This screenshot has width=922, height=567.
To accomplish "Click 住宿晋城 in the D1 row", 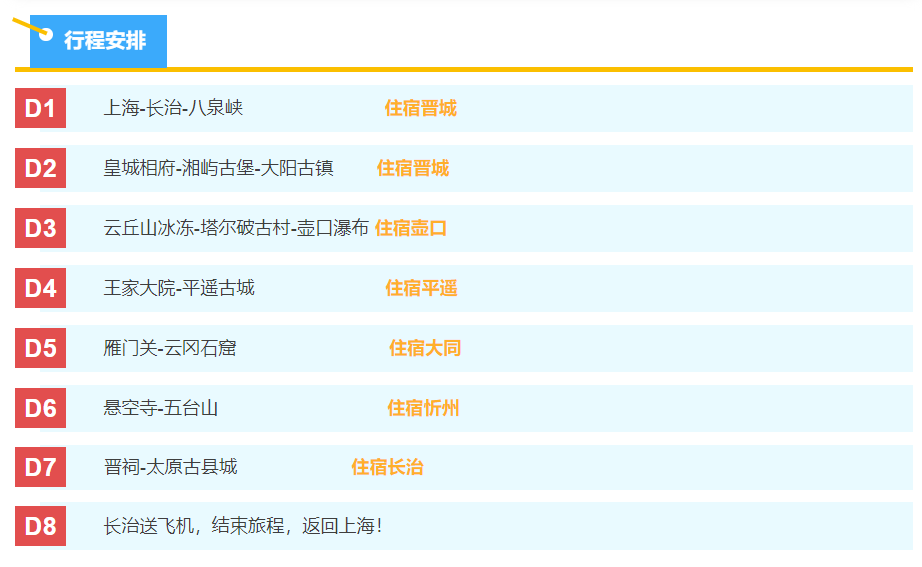I will (421, 108).
